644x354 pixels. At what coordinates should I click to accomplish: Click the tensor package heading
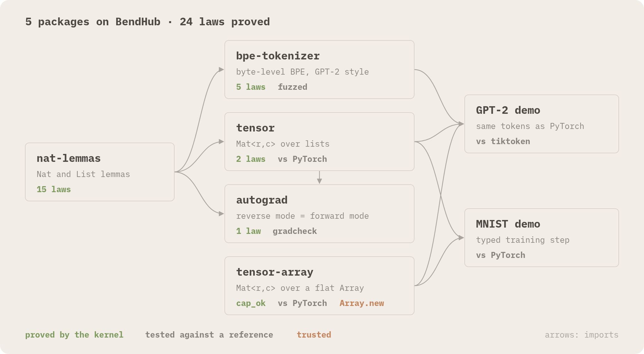click(x=255, y=128)
